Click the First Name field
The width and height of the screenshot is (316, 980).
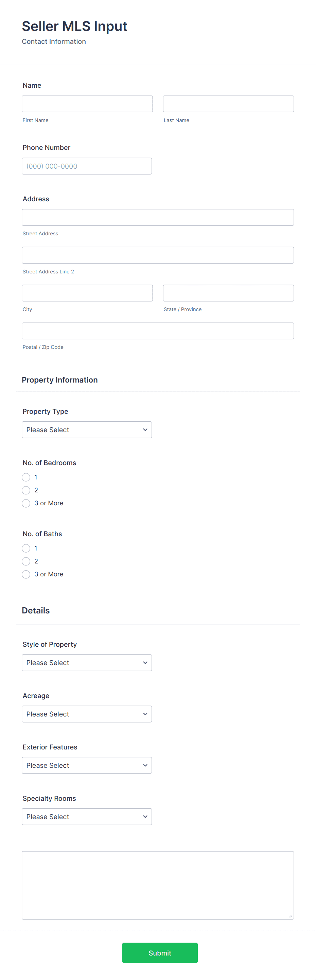(x=87, y=103)
